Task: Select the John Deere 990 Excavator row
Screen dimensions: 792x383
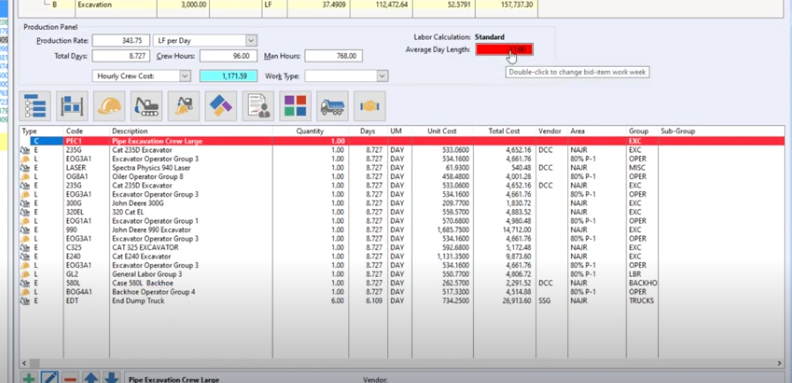Action: [402, 230]
